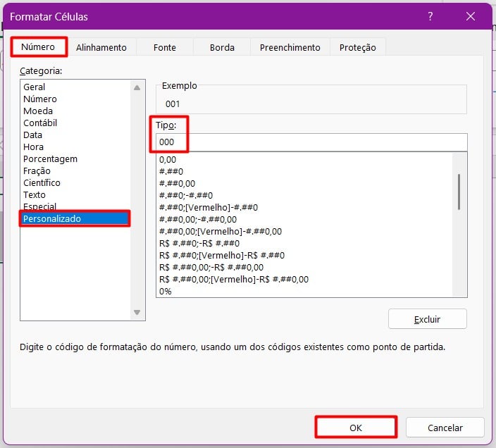Pick #.##0,00;[Vermelho]-#.##0,00 format
This screenshot has height=448, width=496.
(304, 232)
